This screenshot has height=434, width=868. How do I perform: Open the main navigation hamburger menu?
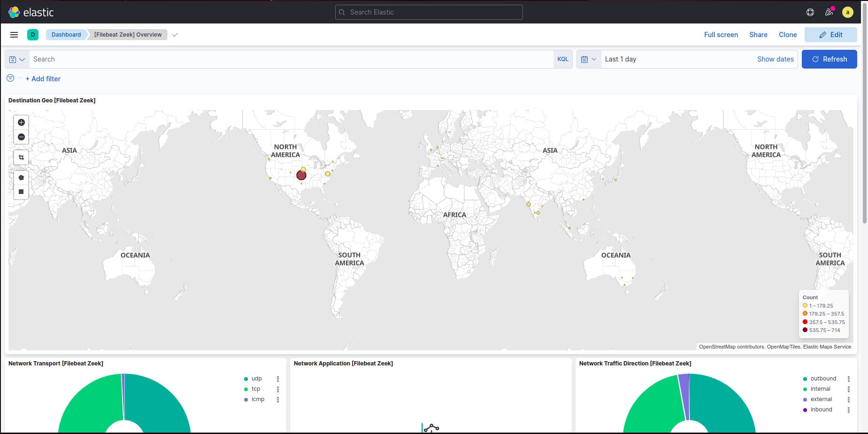pos(14,34)
